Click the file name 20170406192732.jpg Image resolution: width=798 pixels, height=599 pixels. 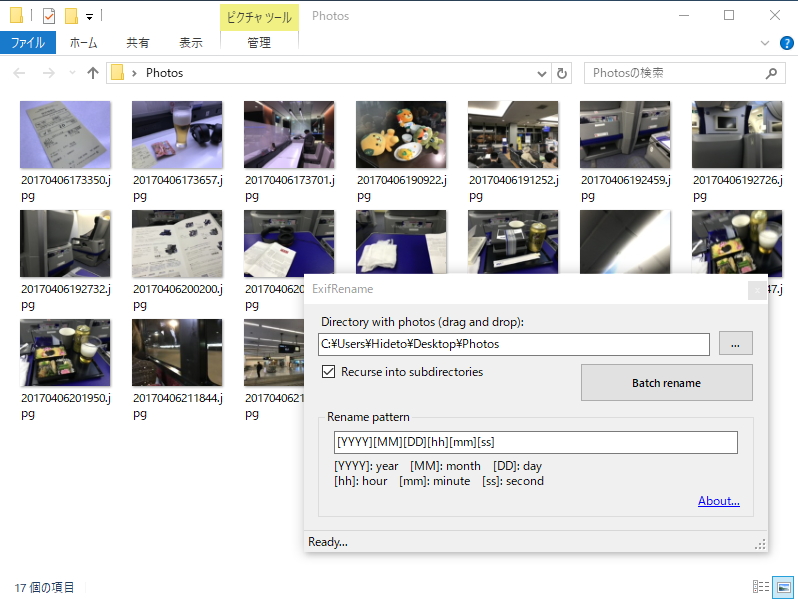(66, 297)
